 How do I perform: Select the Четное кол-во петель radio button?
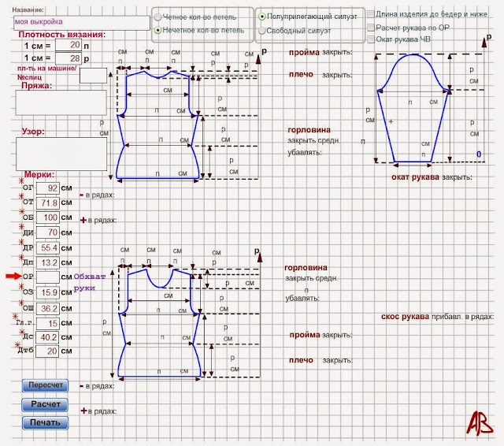click(x=157, y=17)
